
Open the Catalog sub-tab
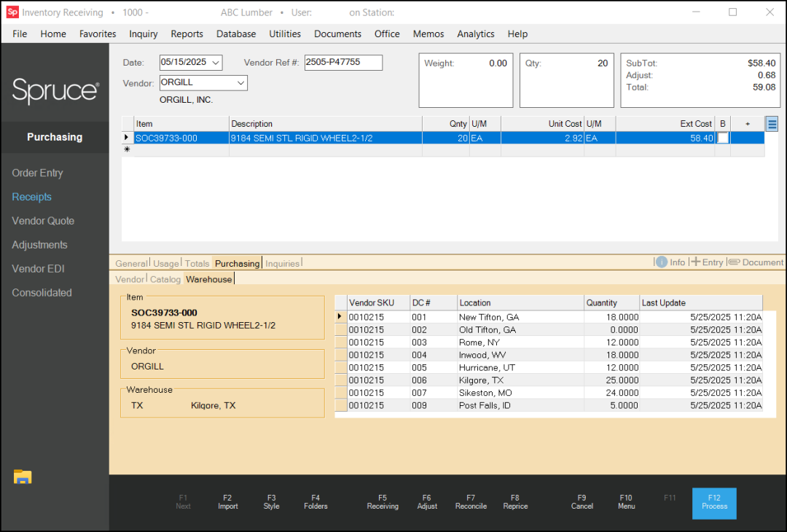(x=165, y=279)
